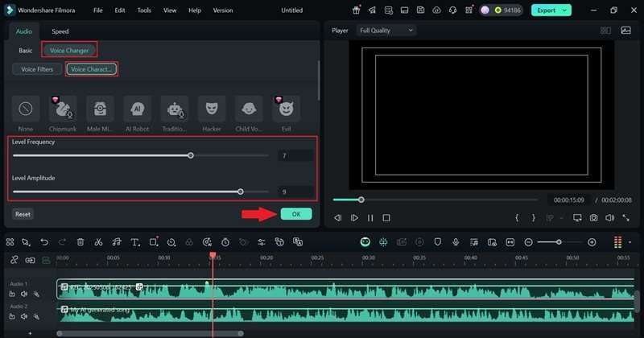This screenshot has height=338, width=644.
Task: Toggle the Audio 1 track folder icon
Action: [12, 294]
